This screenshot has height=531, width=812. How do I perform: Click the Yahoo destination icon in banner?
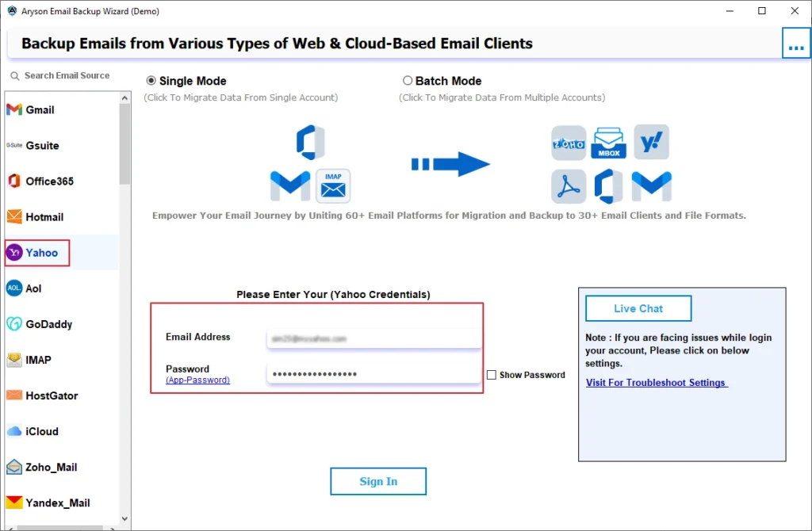click(x=651, y=143)
